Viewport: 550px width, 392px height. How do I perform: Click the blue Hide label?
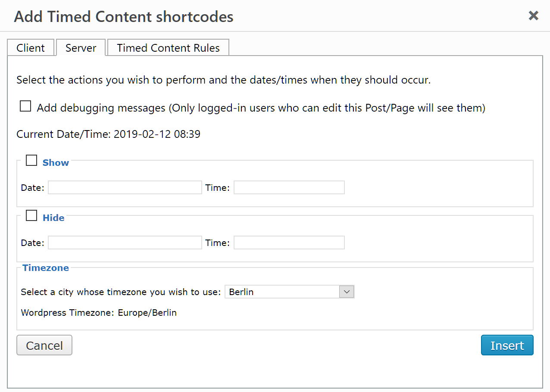(53, 218)
